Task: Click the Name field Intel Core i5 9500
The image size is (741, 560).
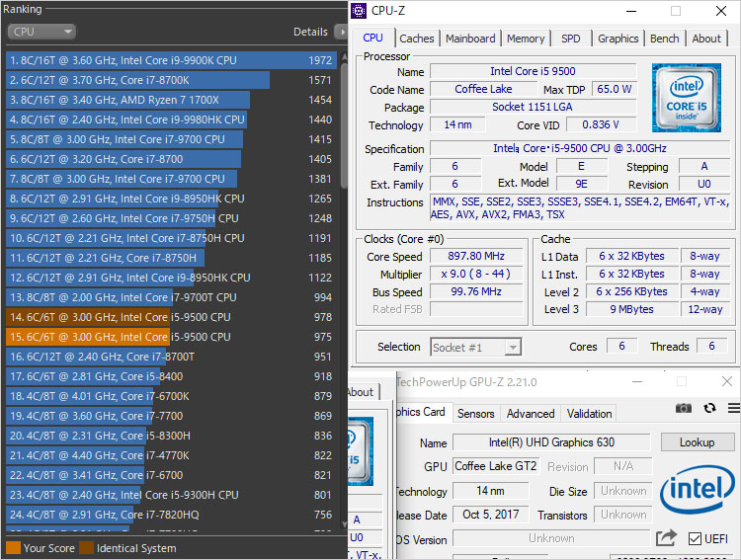Action: click(x=534, y=71)
